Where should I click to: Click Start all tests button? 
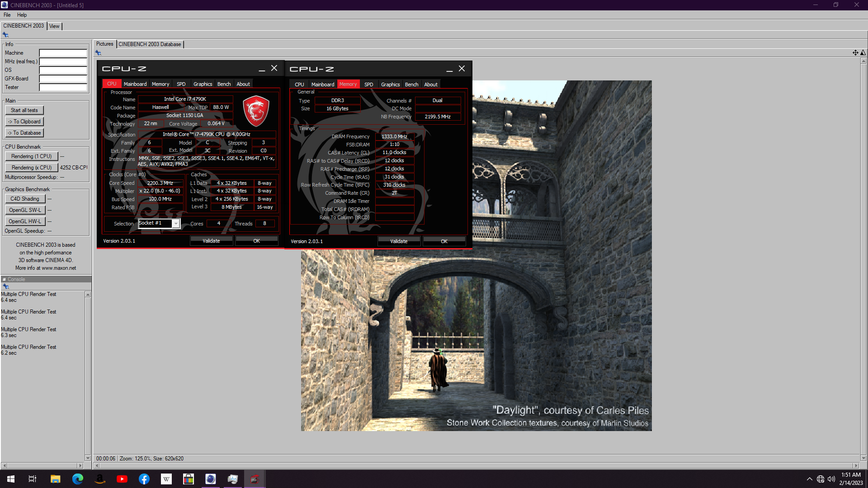pos(24,110)
